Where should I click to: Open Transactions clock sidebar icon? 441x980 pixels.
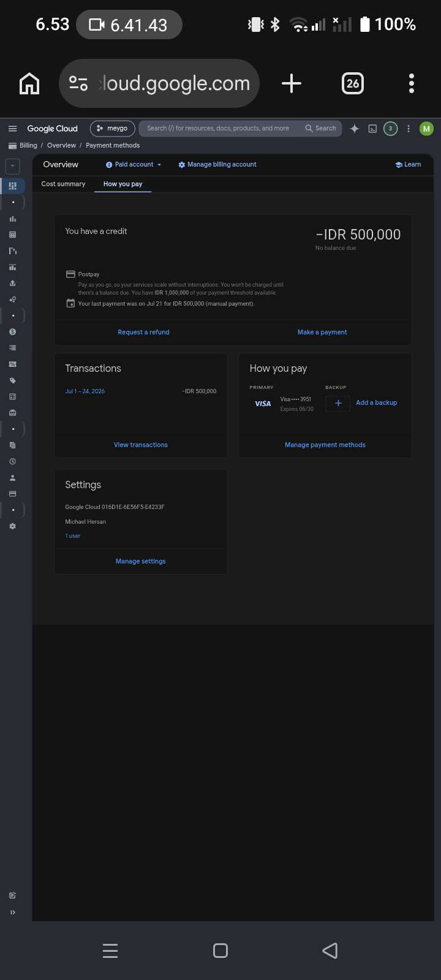click(13, 461)
